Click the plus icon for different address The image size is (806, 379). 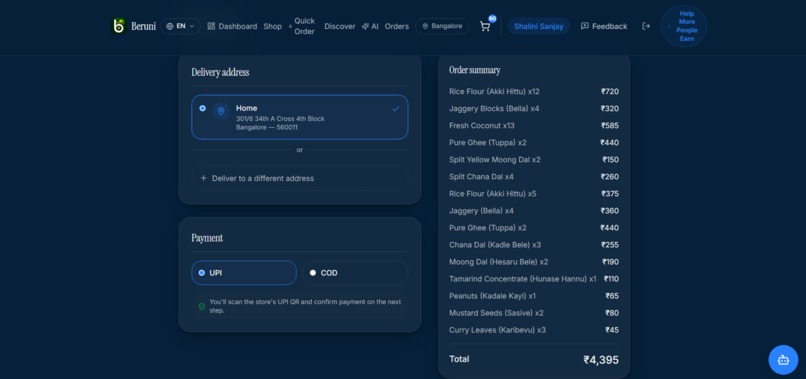pyautogui.click(x=204, y=178)
